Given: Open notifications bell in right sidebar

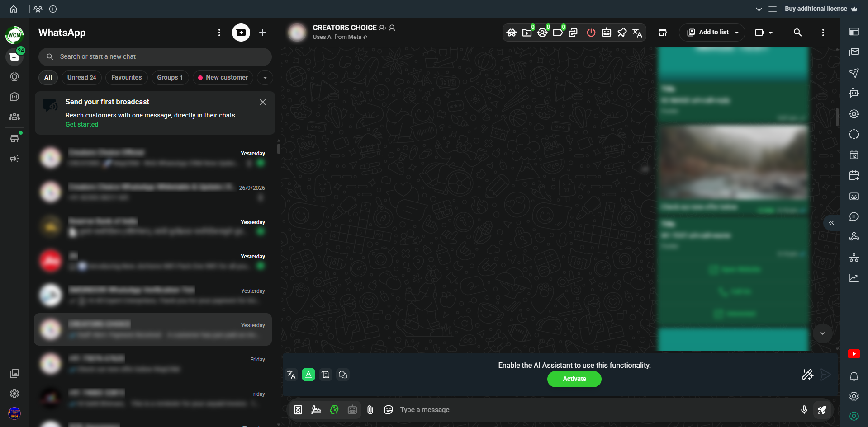Looking at the screenshot, I should point(854,376).
